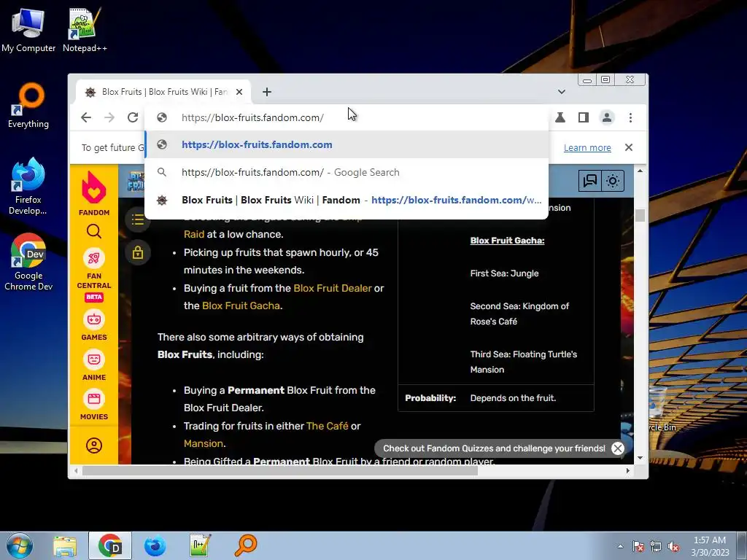Viewport: 747px width, 560px height.
Task: Select the blox-fruits.fandom.com URL suggestion
Action: tap(347, 145)
